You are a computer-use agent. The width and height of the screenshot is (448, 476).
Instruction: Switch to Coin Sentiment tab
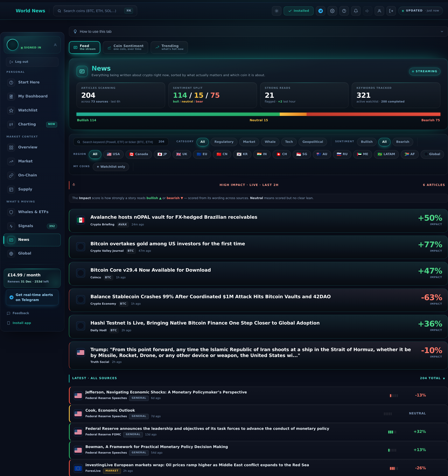coord(125,47)
